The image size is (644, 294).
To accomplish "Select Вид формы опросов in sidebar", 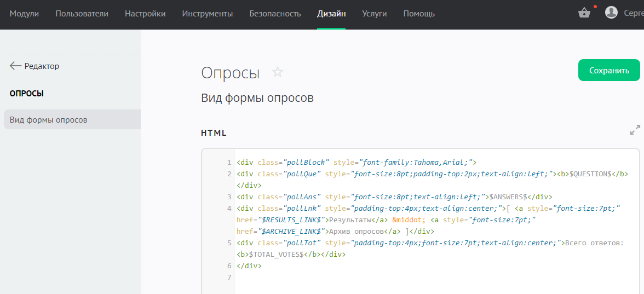I will tap(49, 120).
